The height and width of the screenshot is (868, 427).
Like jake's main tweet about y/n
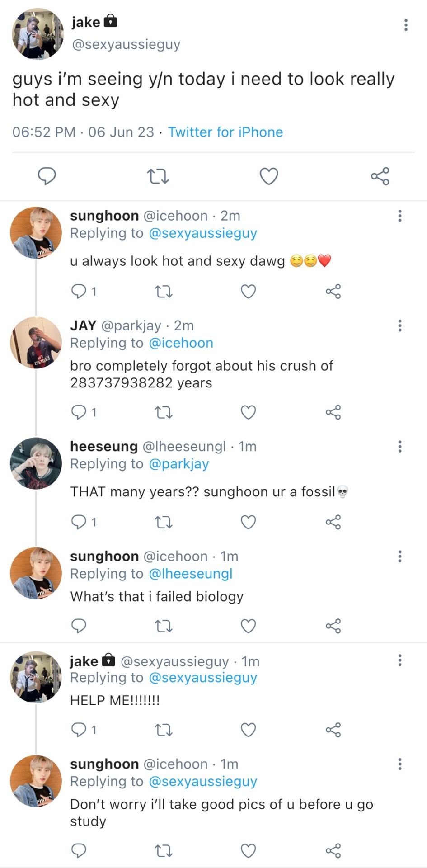tap(269, 176)
